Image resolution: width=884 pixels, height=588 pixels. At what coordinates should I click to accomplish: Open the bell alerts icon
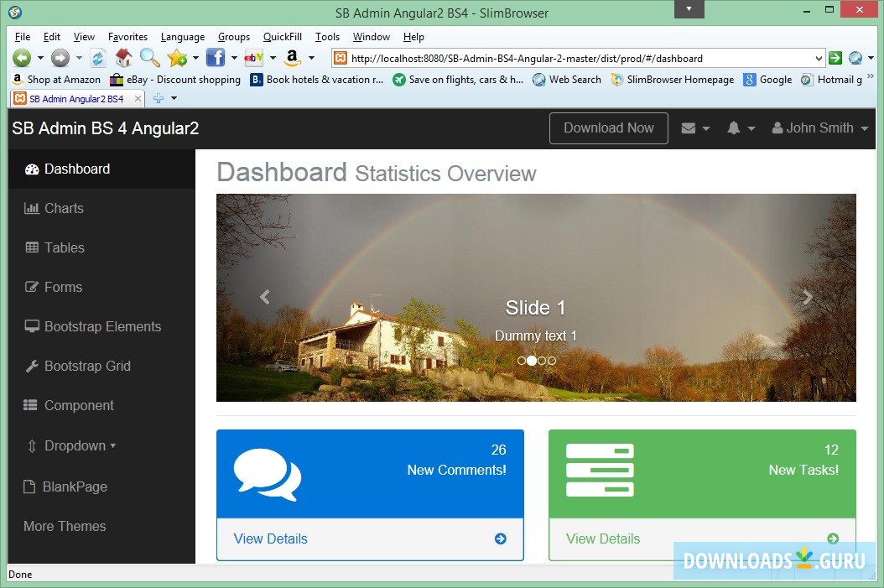[734, 128]
